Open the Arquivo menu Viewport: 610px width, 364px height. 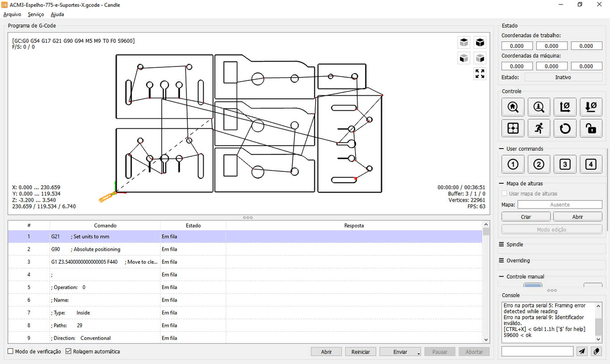[x=12, y=14]
